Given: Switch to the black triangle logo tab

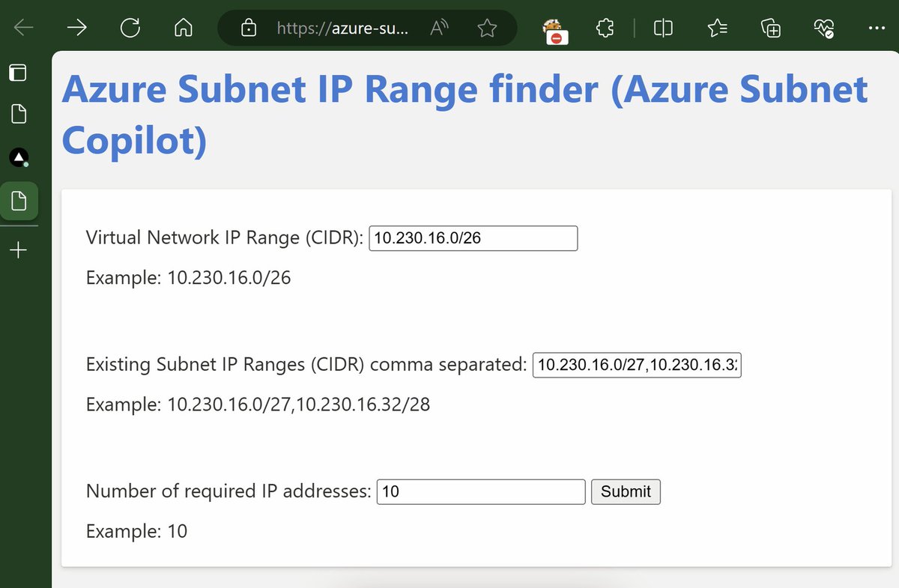Looking at the screenshot, I should tap(19, 157).
